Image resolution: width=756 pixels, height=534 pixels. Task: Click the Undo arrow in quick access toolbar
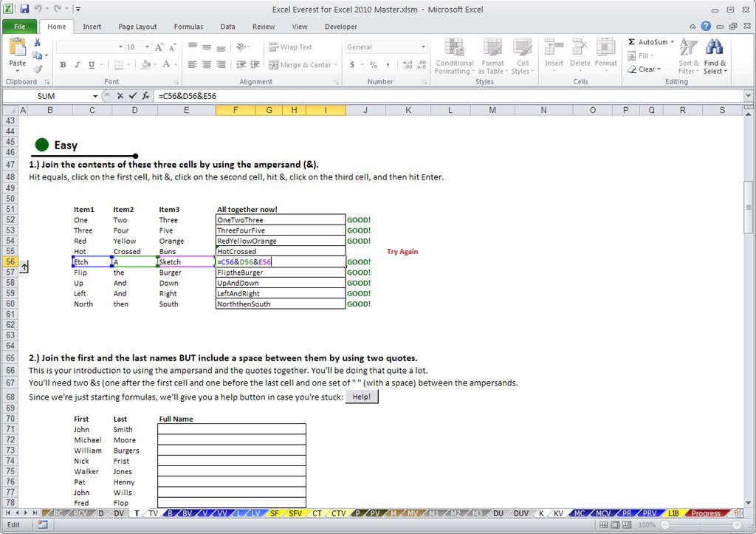(38, 9)
